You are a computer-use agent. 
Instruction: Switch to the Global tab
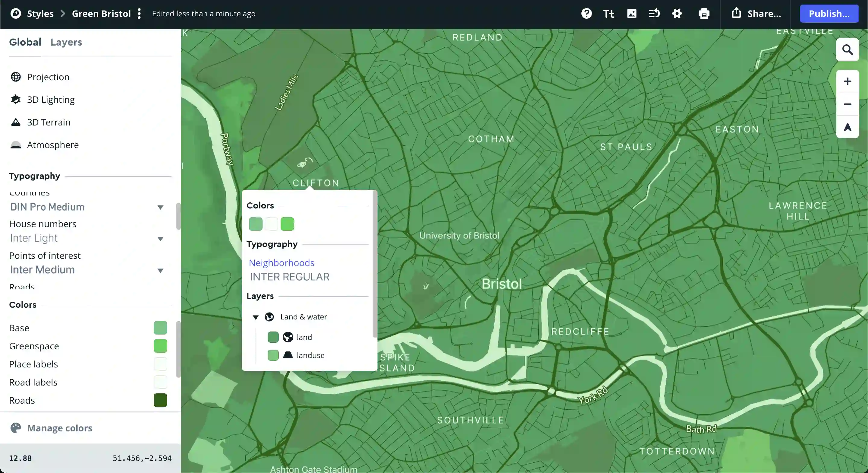25,42
